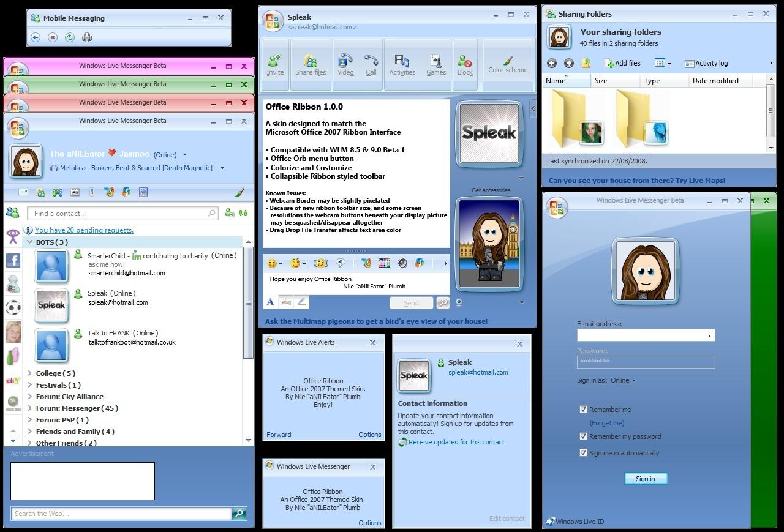The width and height of the screenshot is (784, 532).
Task: Open the Color scheme paintbrush tool
Action: 508,64
